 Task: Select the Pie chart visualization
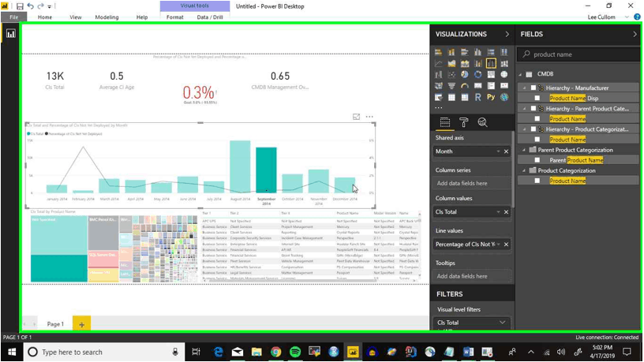click(x=465, y=75)
